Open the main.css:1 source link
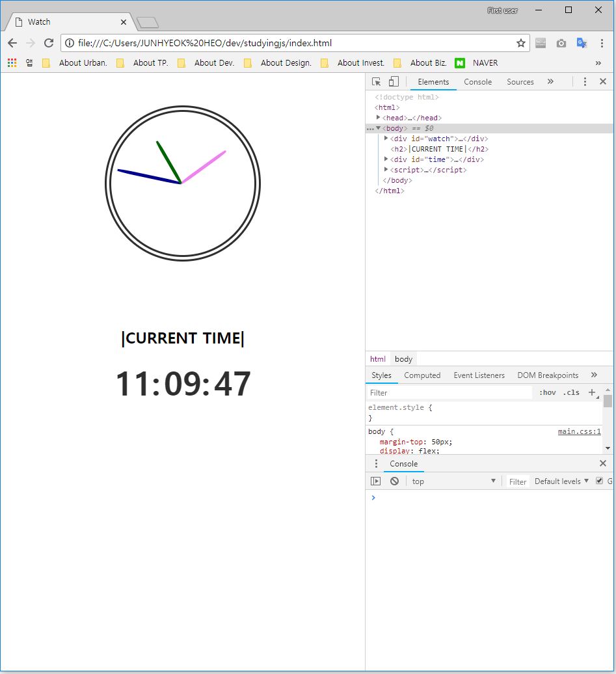This screenshot has height=674, width=616. (x=579, y=431)
